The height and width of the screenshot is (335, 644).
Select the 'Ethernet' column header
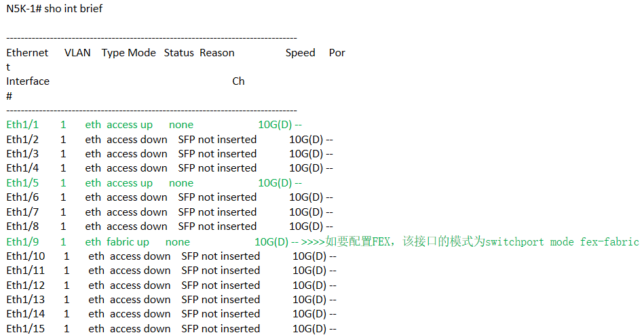(x=27, y=53)
